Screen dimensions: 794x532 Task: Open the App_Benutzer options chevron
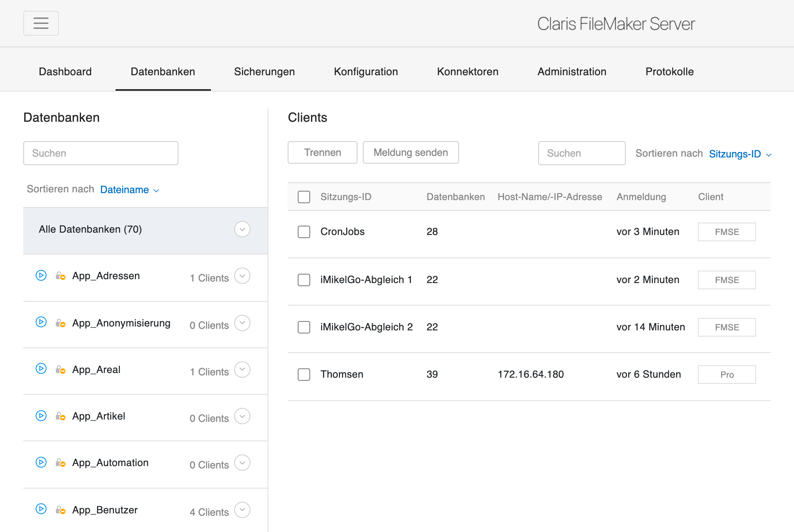[x=242, y=510]
